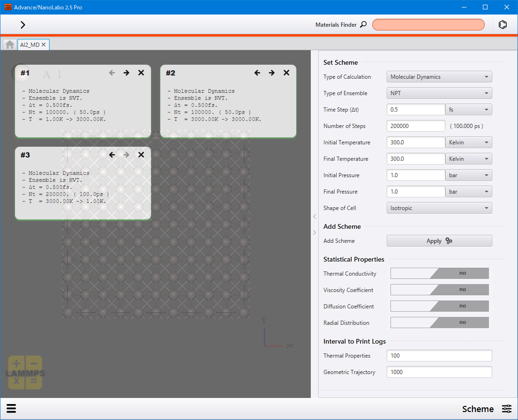The height and width of the screenshot is (420, 518).
Task: Open Shape of Cell dropdown
Action: [439, 208]
